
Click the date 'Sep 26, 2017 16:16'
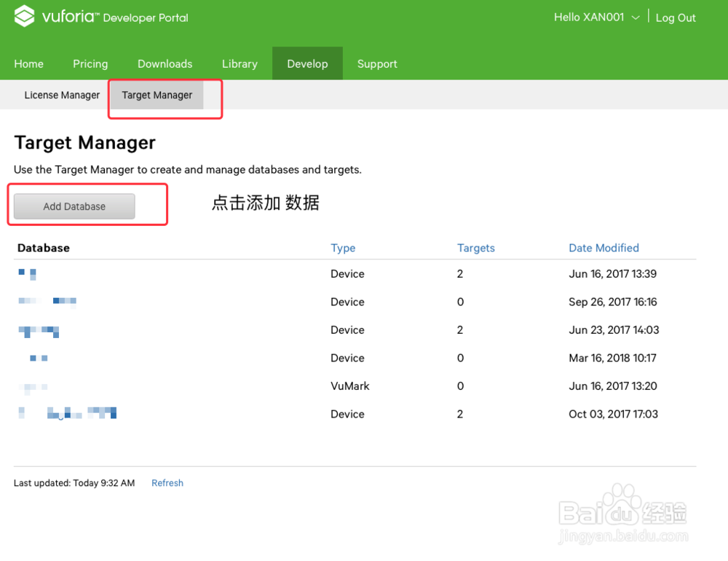point(612,302)
